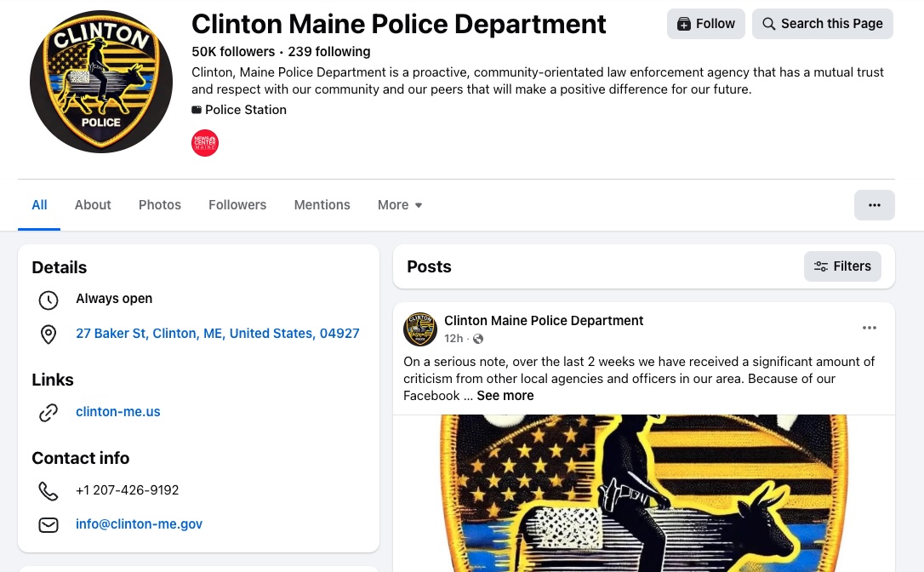
Task: Click the chain link icon under Links
Action: tap(48, 413)
